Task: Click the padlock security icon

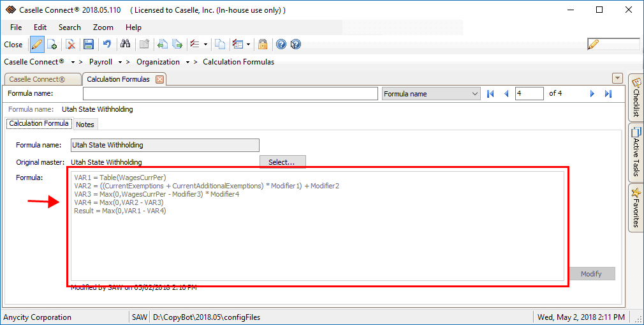Action: click(x=263, y=44)
